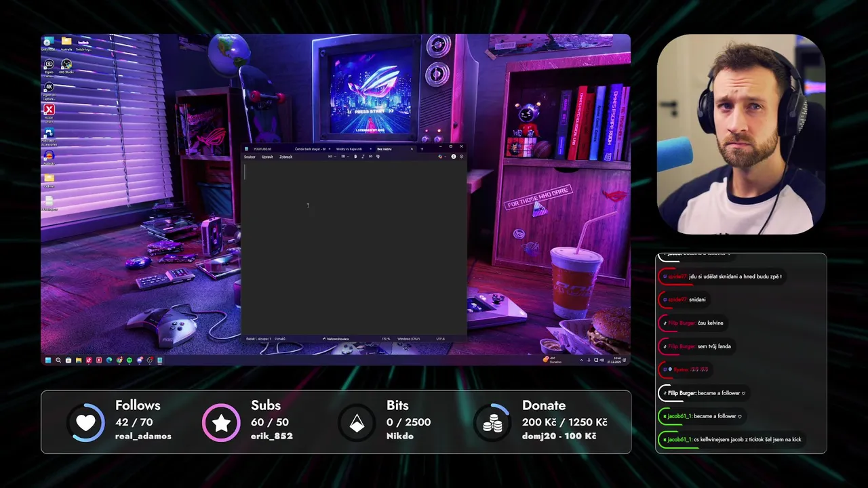Open Spotify from the taskbar
The image size is (868, 488).
tap(130, 360)
